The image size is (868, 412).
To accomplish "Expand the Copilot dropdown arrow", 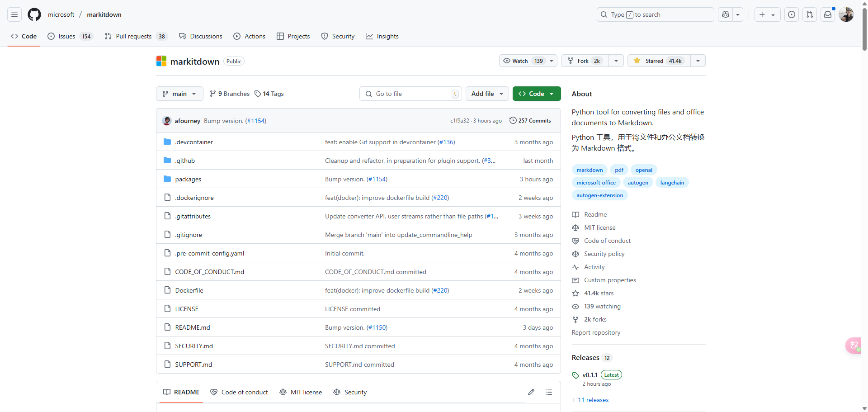I will pyautogui.click(x=738, y=14).
